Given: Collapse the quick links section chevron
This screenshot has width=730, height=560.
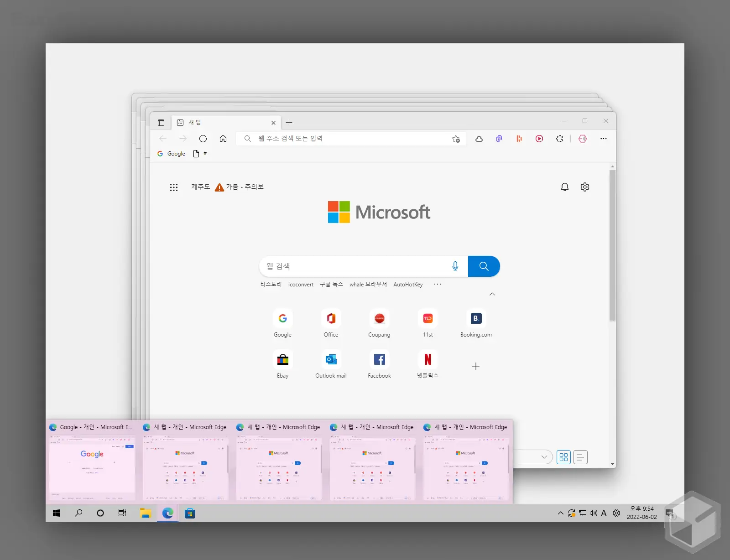Looking at the screenshot, I should 492,294.
